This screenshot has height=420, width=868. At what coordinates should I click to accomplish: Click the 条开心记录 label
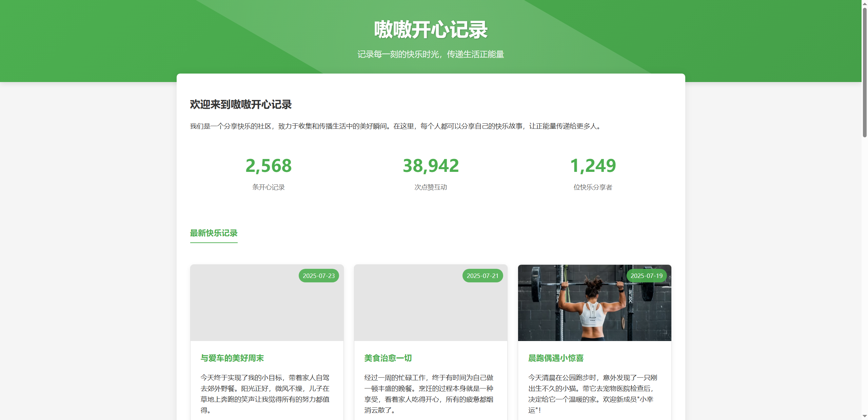click(x=268, y=187)
